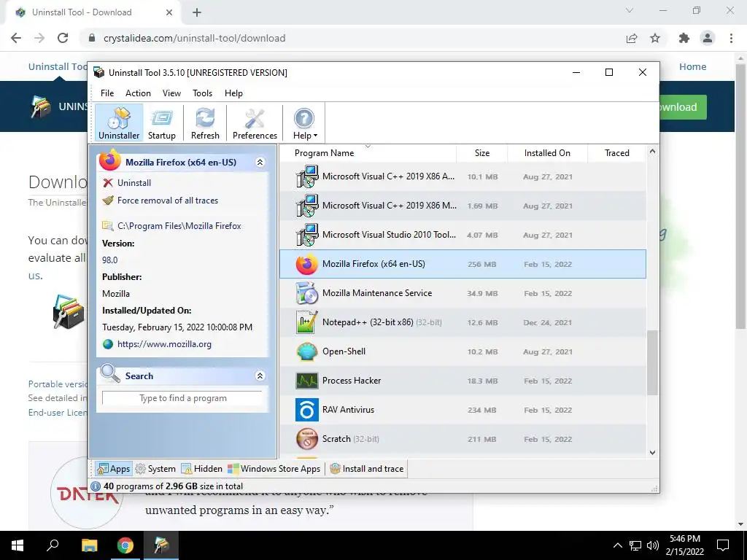Switch to the Hidden tab
This screenshot has width=747, height=560.
coord(201,469)
